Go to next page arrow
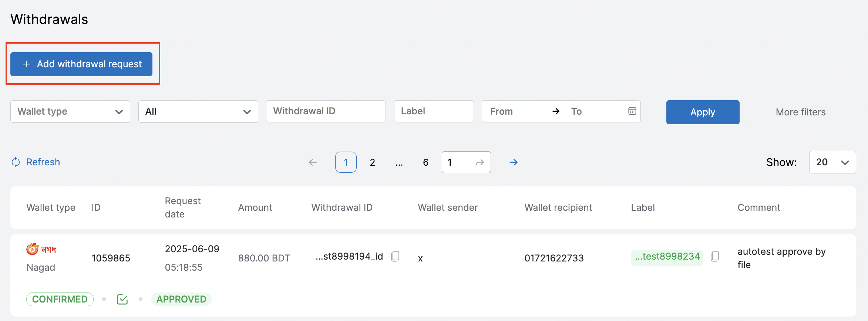The width and height of the screenshot is (868, 321). 514,162
